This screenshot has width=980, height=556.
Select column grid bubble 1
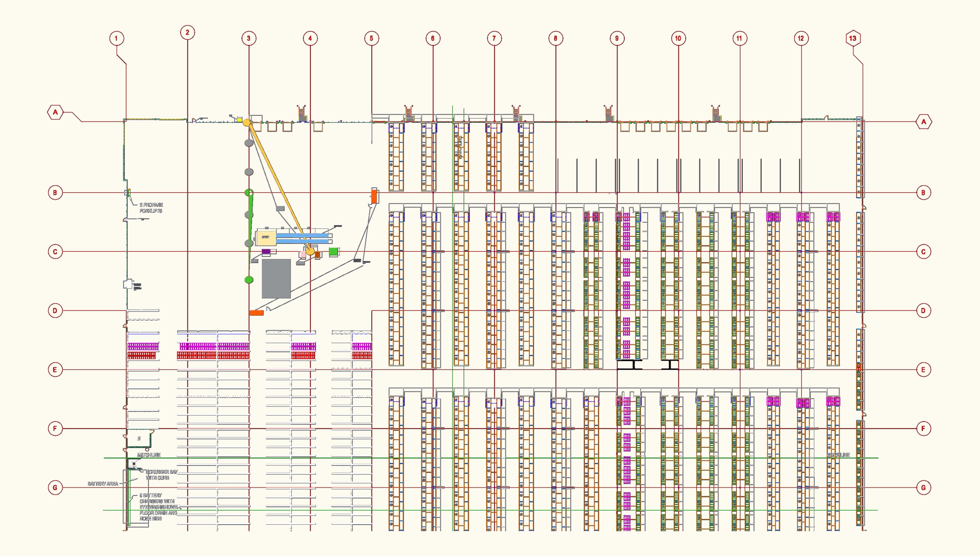click(116, 38)
